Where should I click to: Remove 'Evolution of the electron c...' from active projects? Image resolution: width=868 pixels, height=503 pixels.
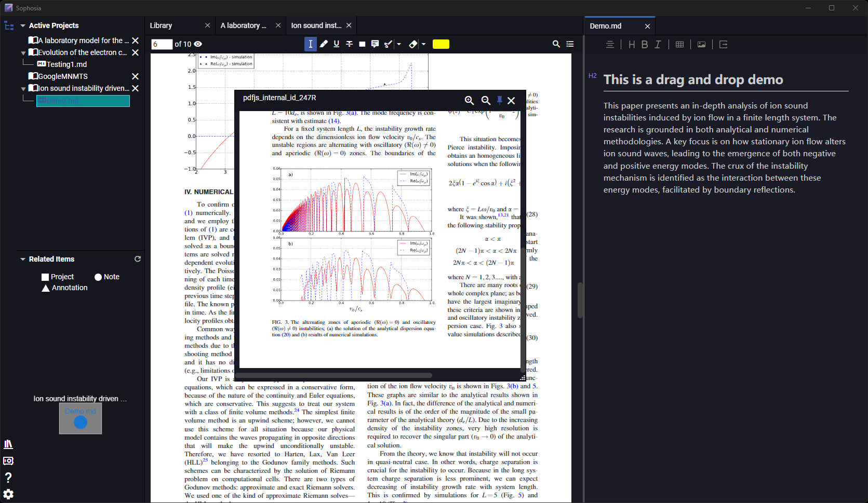(135, 52)
